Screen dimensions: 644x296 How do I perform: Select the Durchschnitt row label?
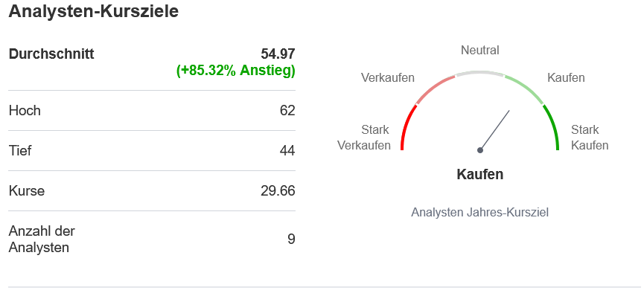(51, 54)
